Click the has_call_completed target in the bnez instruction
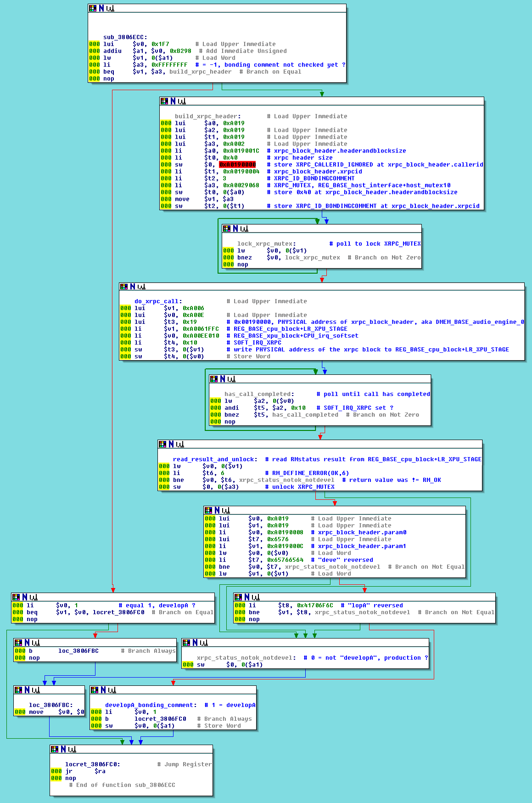The height and width of the screenshot is (803, 532). point(305,415)
